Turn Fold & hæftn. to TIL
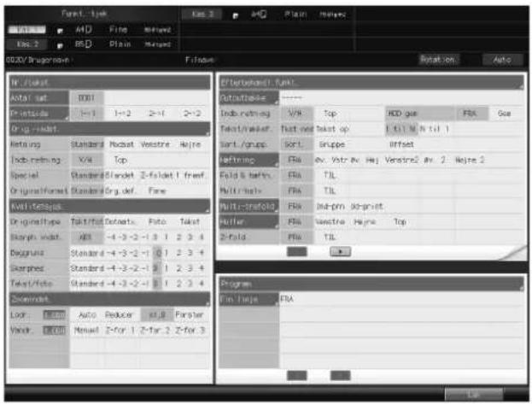 (x=329, y=175)
